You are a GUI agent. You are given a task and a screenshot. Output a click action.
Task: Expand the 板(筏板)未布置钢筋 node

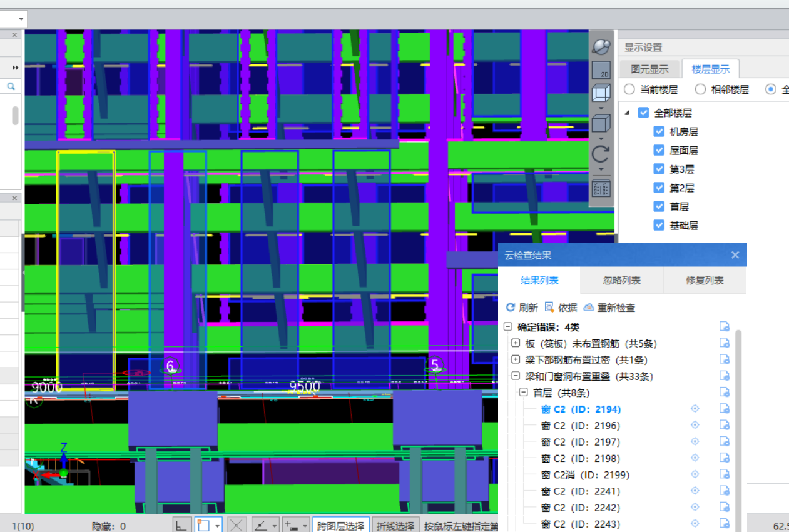[x=516, y=343]
